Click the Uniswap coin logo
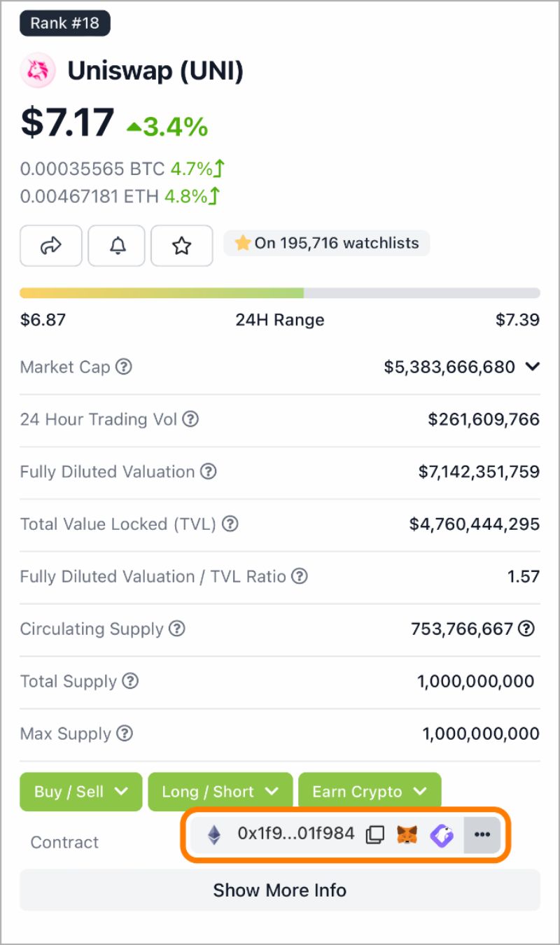 click(x=38, y=71)
